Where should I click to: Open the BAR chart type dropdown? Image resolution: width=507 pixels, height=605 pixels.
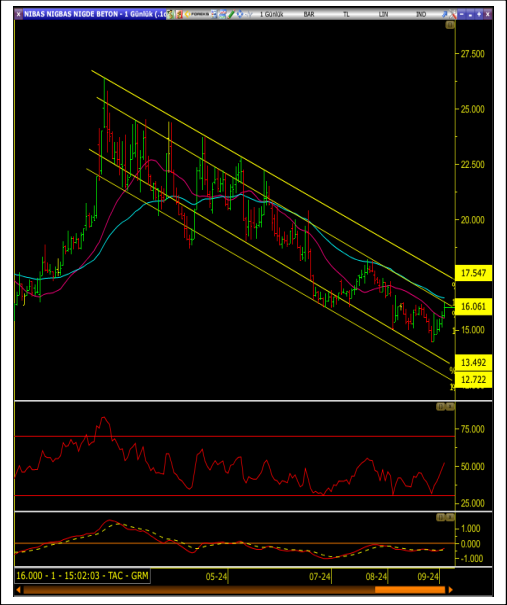pyautogui.click(x=309, y=14)
